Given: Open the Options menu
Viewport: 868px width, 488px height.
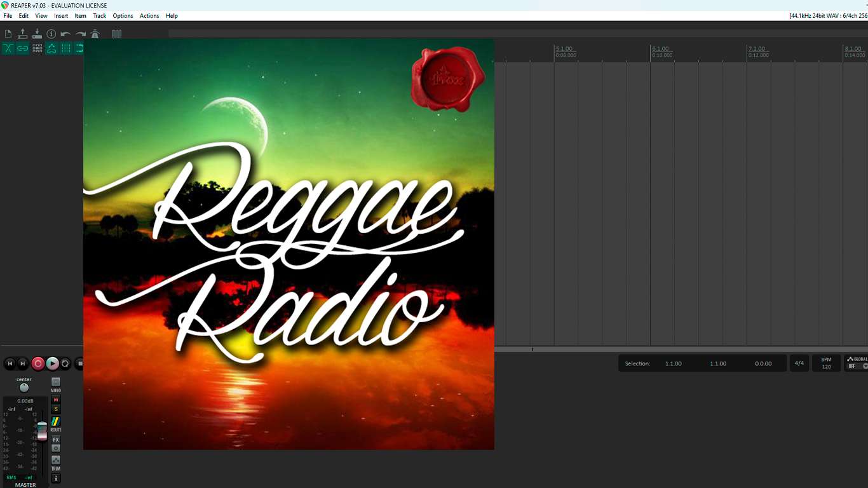Looking at the screenshot, I should coord(123,16).
